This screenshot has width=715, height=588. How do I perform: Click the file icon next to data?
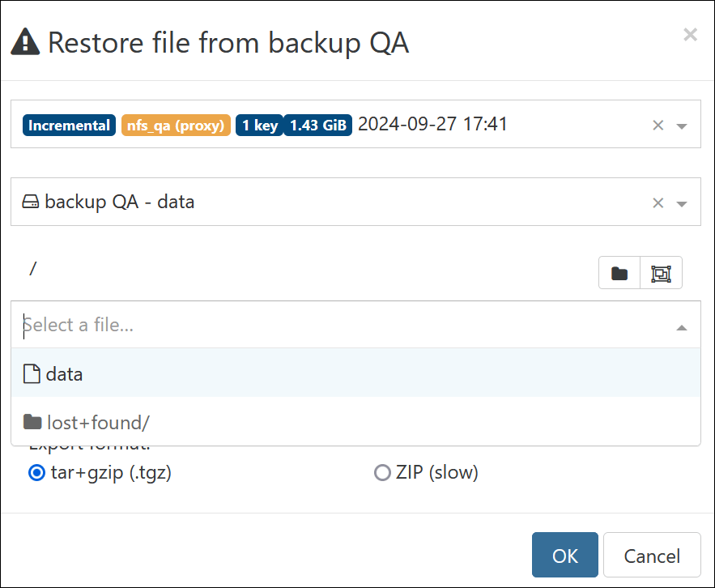[x=32, y=374]
